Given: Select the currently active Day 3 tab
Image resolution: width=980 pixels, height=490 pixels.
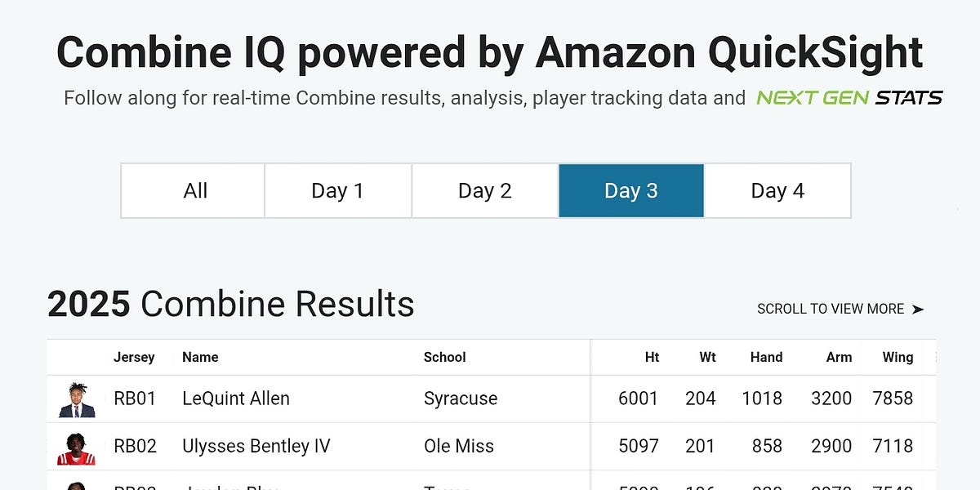Looking at the screenshot, I should click(631, 190).
